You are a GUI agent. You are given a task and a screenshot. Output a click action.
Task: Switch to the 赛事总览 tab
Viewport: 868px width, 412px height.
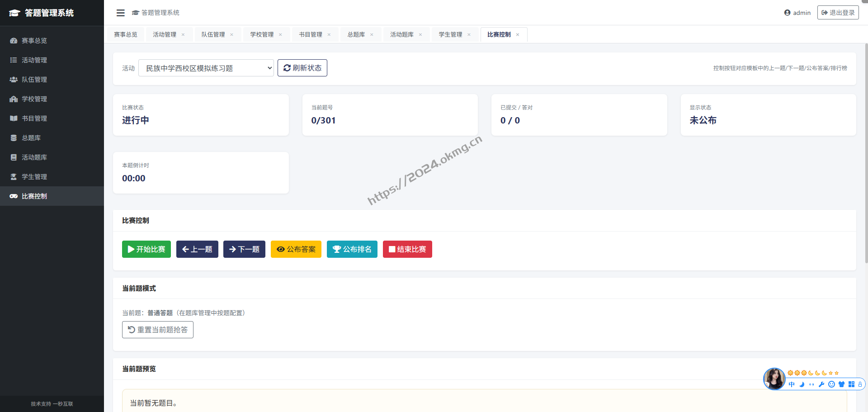(x=126, y=34)
